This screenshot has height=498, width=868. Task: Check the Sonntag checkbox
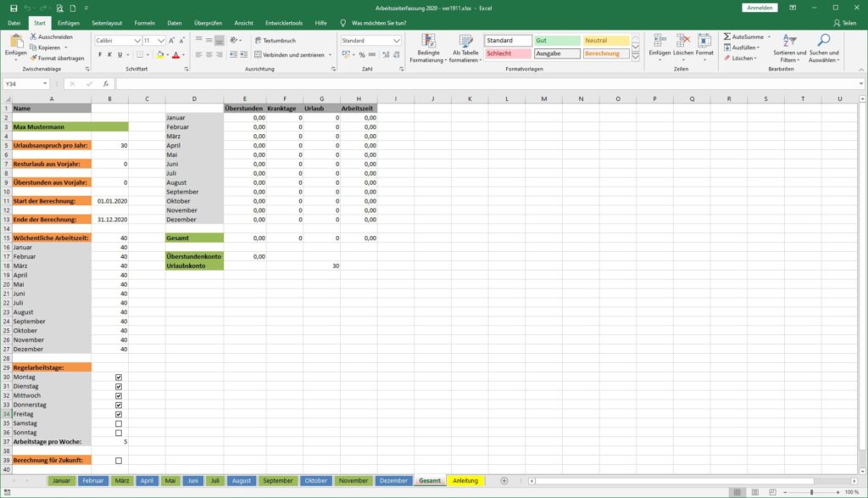pos(119,433)
